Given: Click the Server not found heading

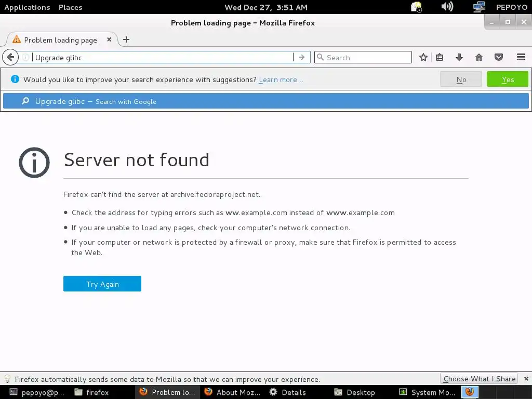Looking at the screenshot, I should pyautogui.click(x=137, y=160).
